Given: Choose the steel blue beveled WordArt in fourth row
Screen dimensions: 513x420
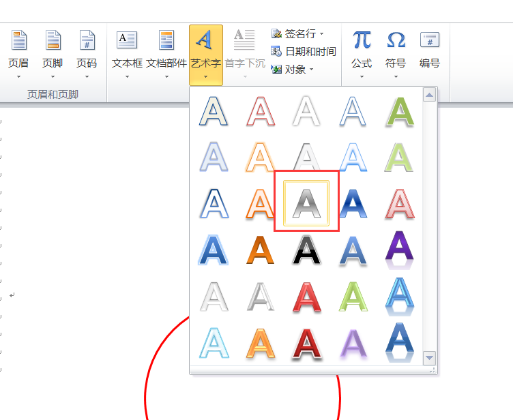Looking at the screenshot, I should coord(353,250).
